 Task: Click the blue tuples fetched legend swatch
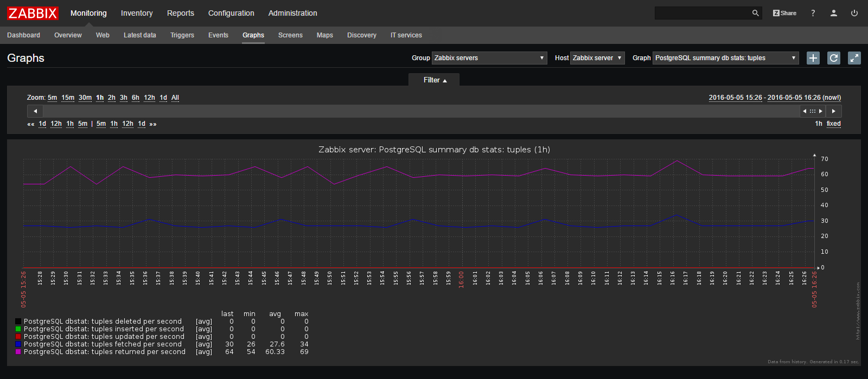click(18, 344)
